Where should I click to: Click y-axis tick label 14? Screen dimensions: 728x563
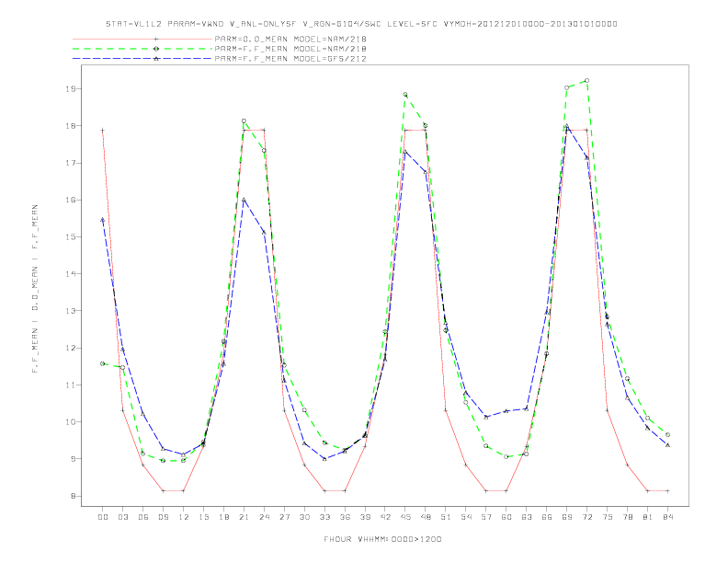[x=72, y=273]
